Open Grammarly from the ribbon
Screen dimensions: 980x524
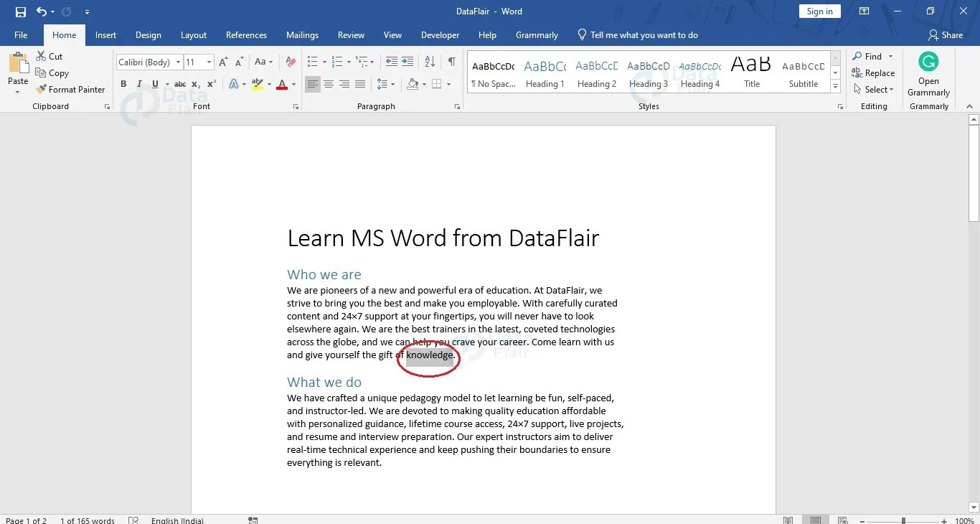pos(928,72)
